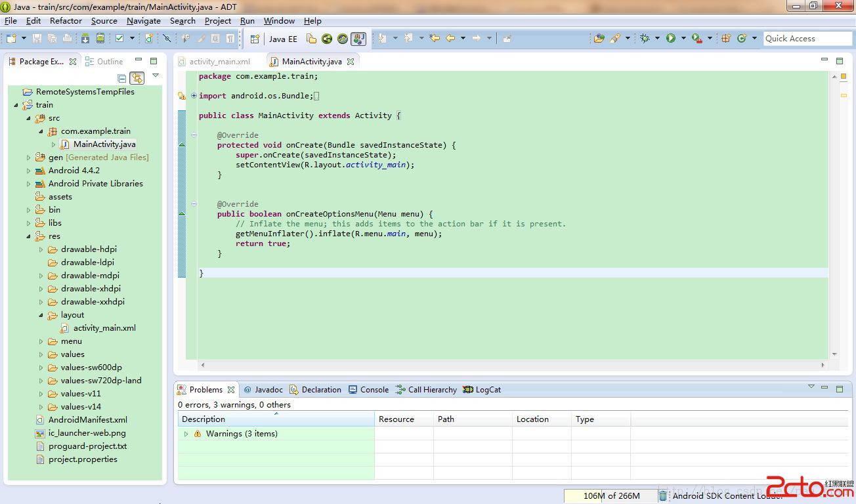Toggle Link with Editor in Package Explorer
Image resolution: width=856 pixels, height=504 pixels.
(x=137, y=78)
